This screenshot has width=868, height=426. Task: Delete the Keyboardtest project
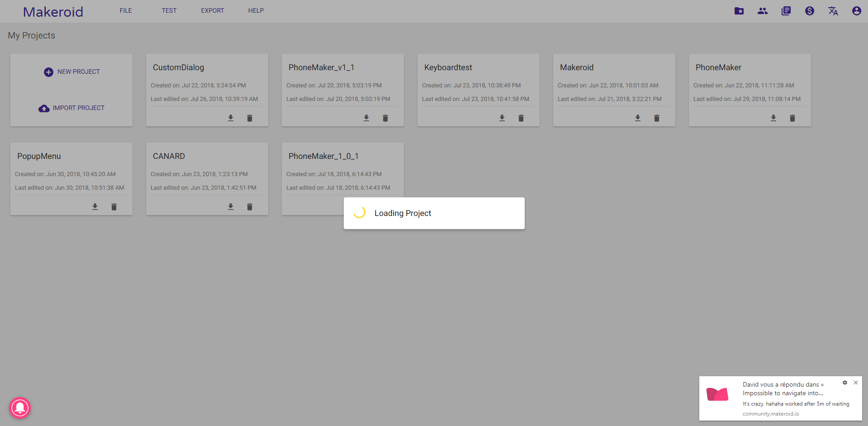click(521, 118)
